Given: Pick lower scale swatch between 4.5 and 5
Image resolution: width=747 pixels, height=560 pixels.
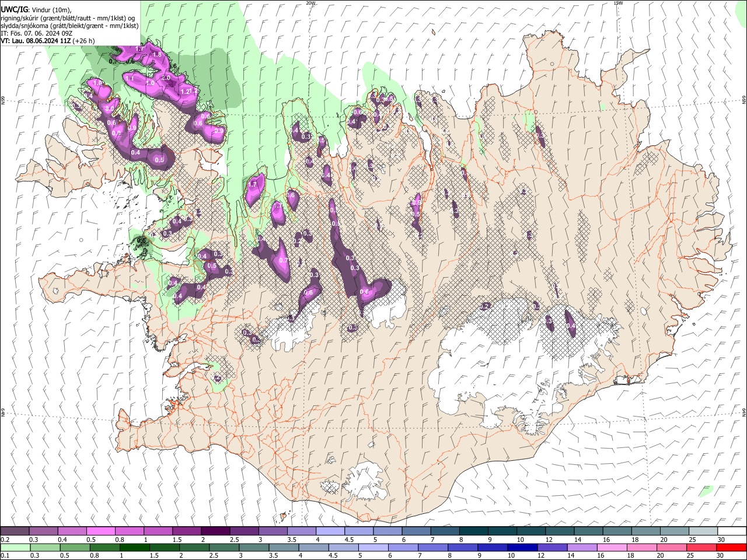Looking at the screenshot, I should coord(344,547).
